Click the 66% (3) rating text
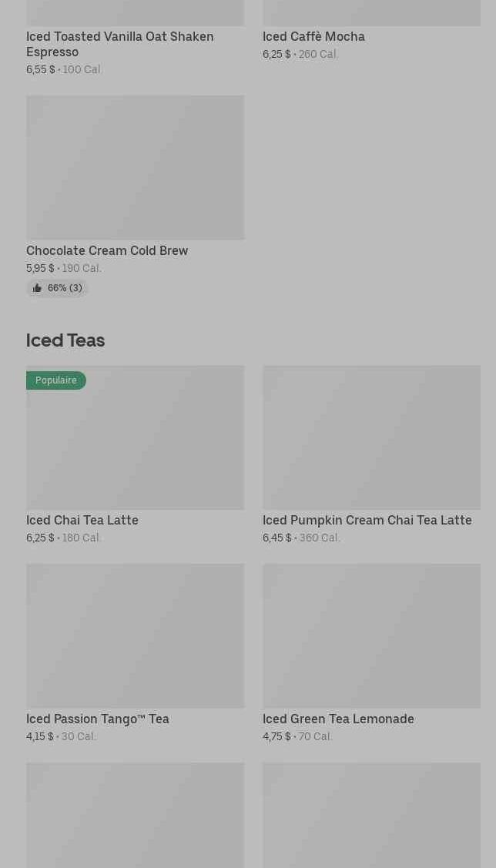 coord(65,288)
